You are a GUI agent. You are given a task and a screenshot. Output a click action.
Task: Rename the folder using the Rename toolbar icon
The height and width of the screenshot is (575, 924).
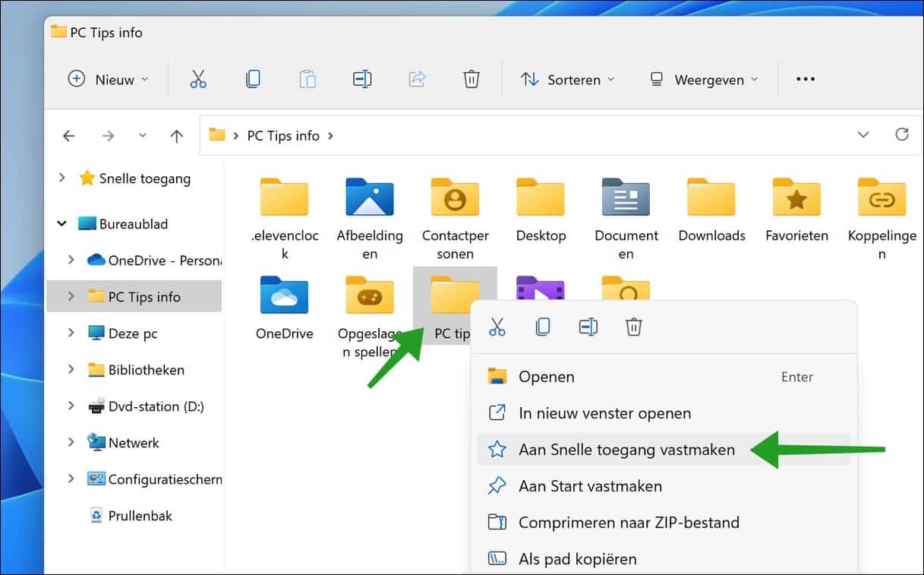(362, 78)
